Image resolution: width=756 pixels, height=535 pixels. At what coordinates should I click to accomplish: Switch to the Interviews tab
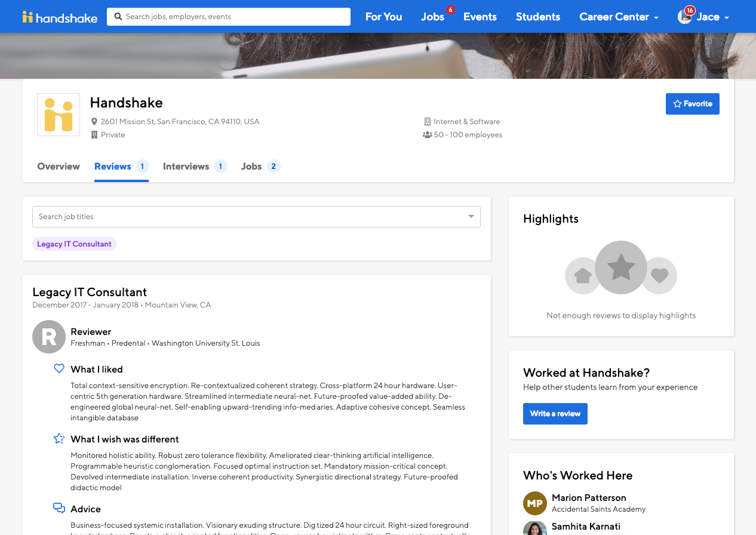186,166
